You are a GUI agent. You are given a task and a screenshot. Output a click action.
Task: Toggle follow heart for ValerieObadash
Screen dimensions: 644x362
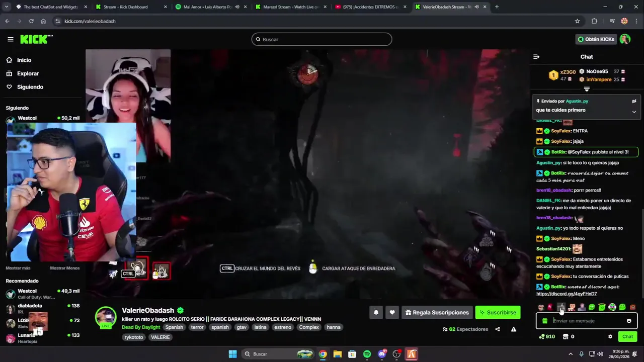click(x=392, y=313)
